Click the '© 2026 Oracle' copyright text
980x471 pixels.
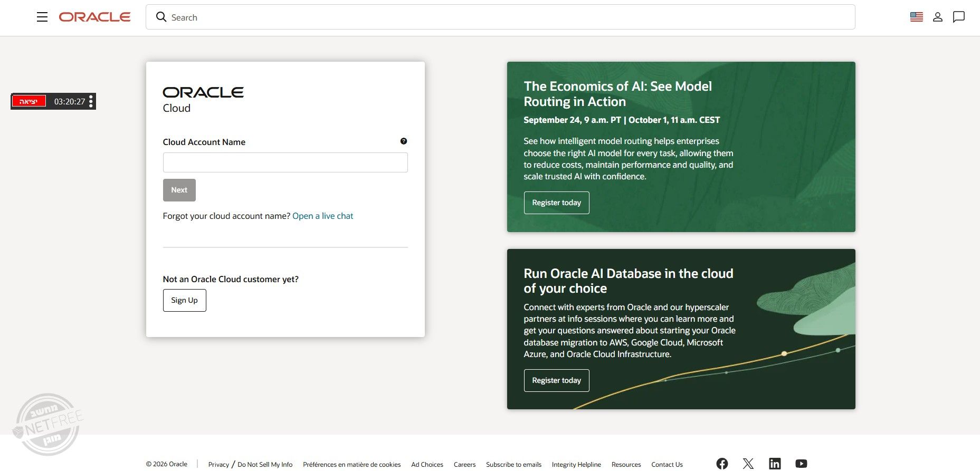167,464
